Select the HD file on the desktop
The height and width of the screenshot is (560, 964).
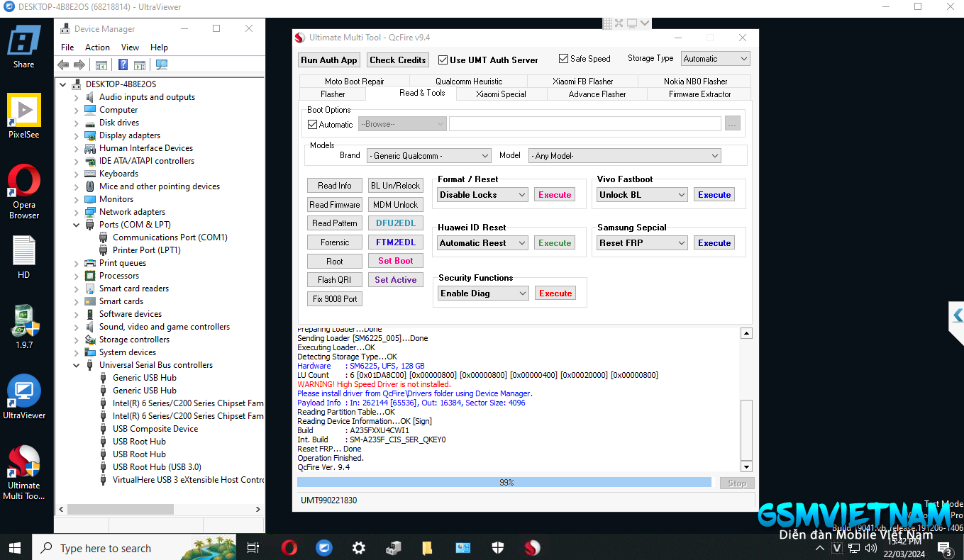coord(24,257)
